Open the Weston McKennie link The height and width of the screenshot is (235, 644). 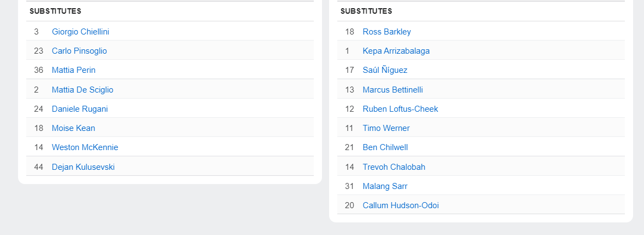point(85,147)
